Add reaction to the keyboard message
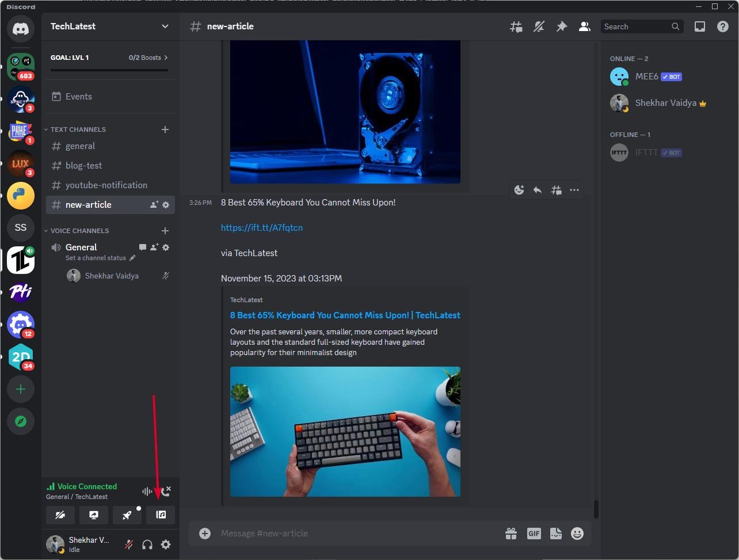 519,190
